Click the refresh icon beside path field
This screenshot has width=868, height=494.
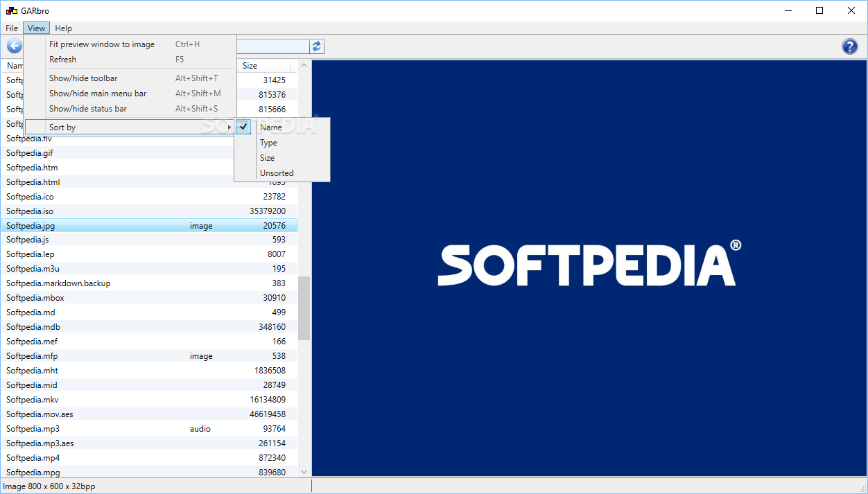pos(317,46)
